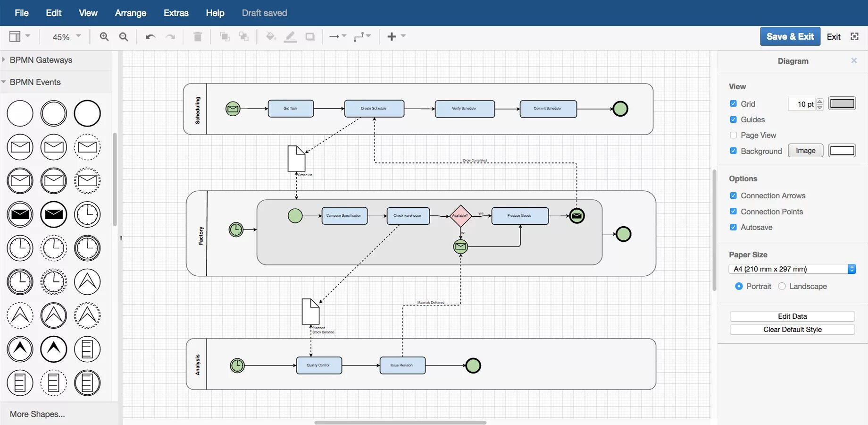868x425 pixels.
Task: Click the Save & Exit button
Action: click(x=790, y=36)
